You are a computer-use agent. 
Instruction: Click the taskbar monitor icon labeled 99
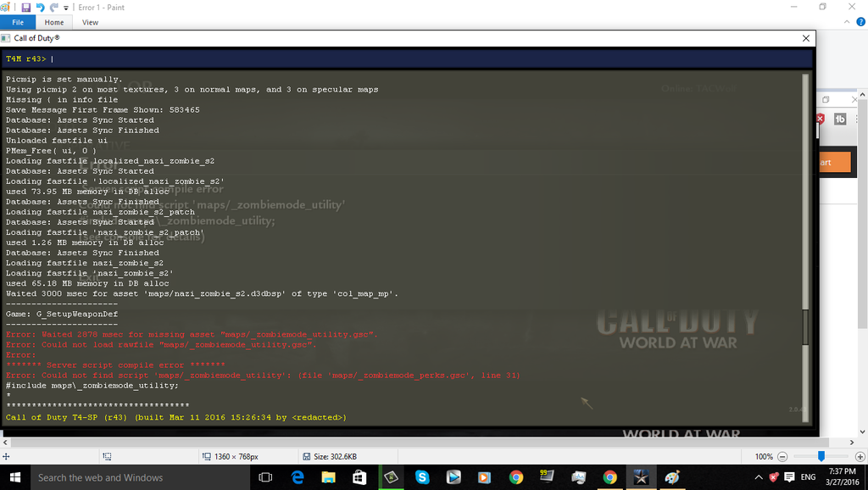tap(547, 477)
